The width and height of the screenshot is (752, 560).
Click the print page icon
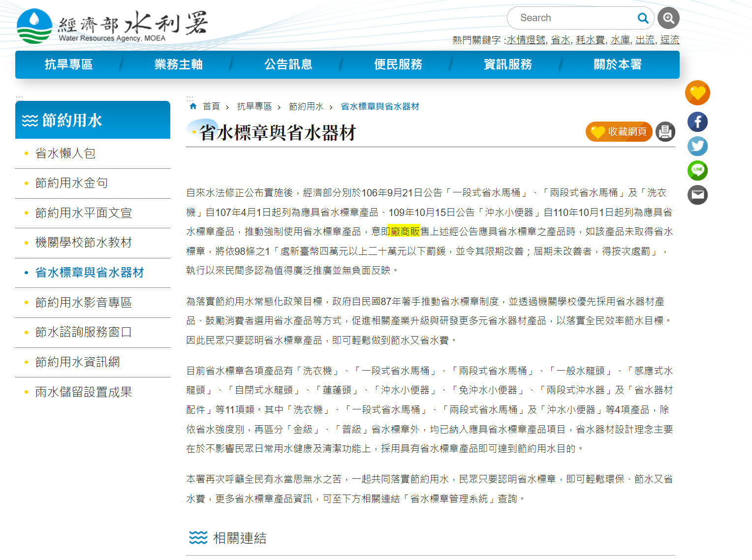click(x=665, y=132)
